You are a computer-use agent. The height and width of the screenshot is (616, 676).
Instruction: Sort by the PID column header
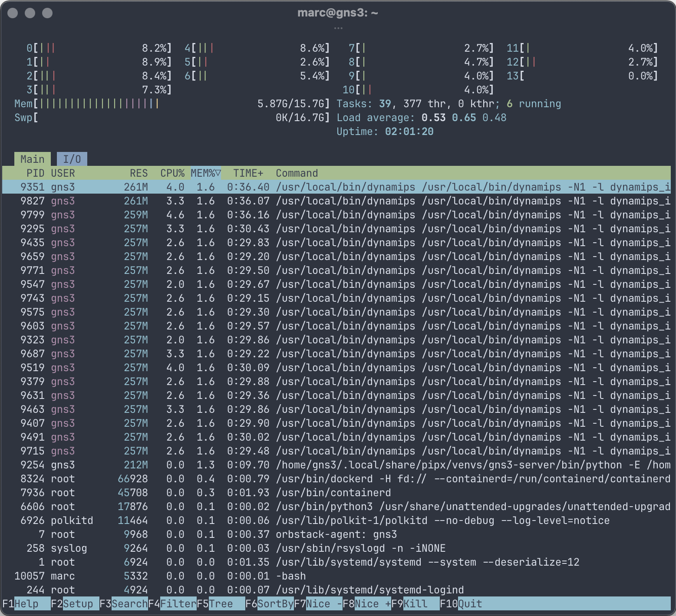tap(35, 173)
